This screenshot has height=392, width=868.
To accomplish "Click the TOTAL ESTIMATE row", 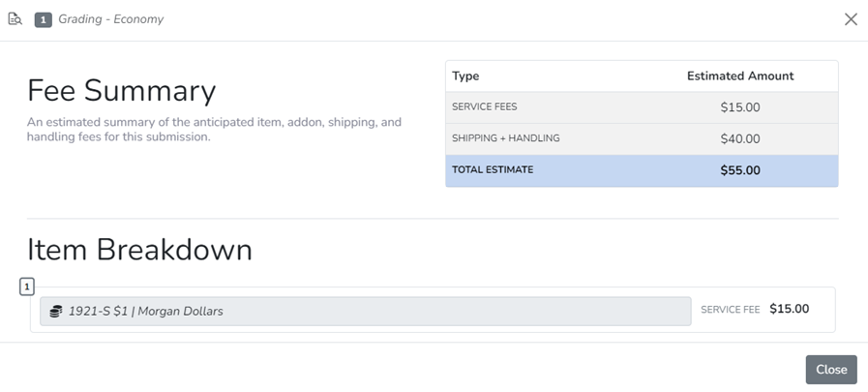I will coord(642,170).
